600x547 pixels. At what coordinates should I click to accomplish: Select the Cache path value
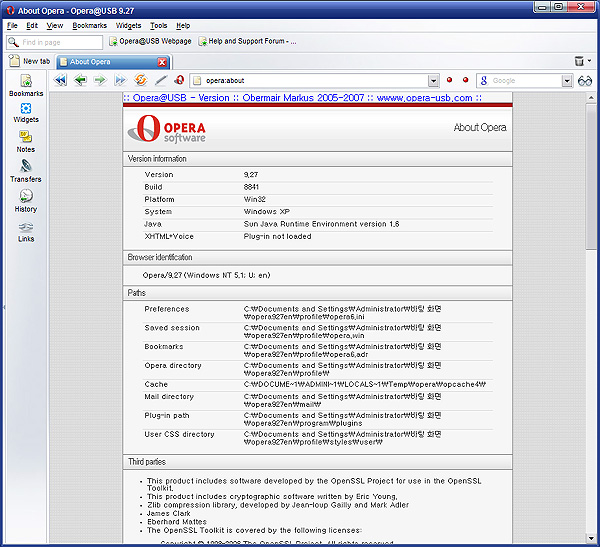pos(365,384)
